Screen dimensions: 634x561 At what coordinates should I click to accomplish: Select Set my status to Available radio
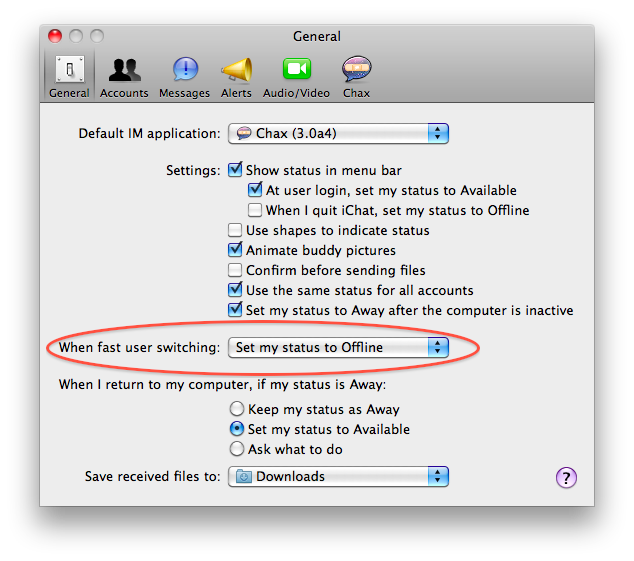(x=237, y=429)
